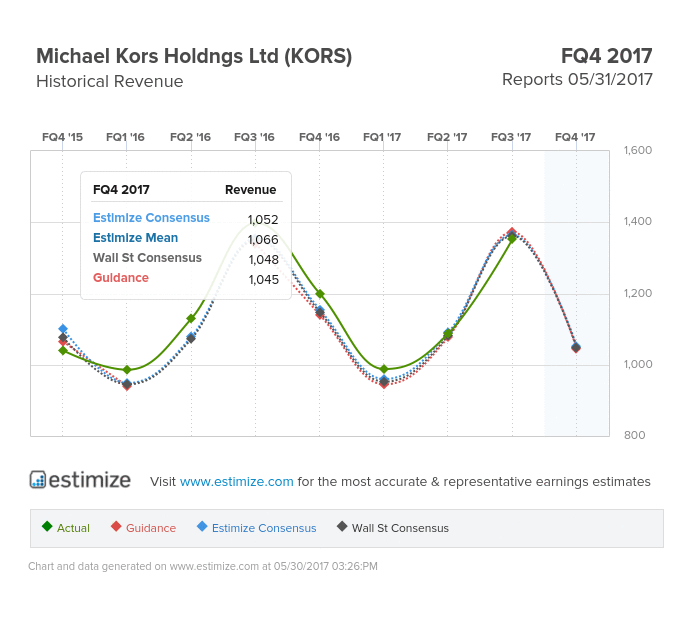This screenshot has width=685, height=620.
Task: Click the green Actual point at FQ3 '17
Action: (x=512, y=239)
